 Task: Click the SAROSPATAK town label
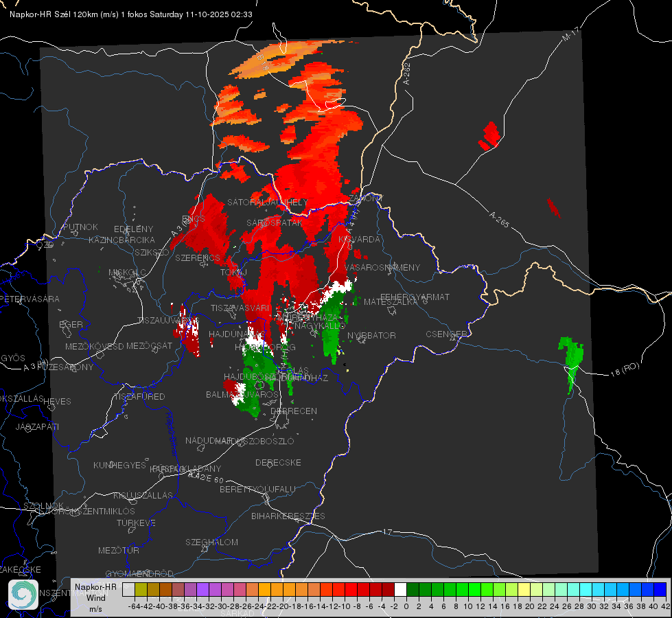click(275, 223)
